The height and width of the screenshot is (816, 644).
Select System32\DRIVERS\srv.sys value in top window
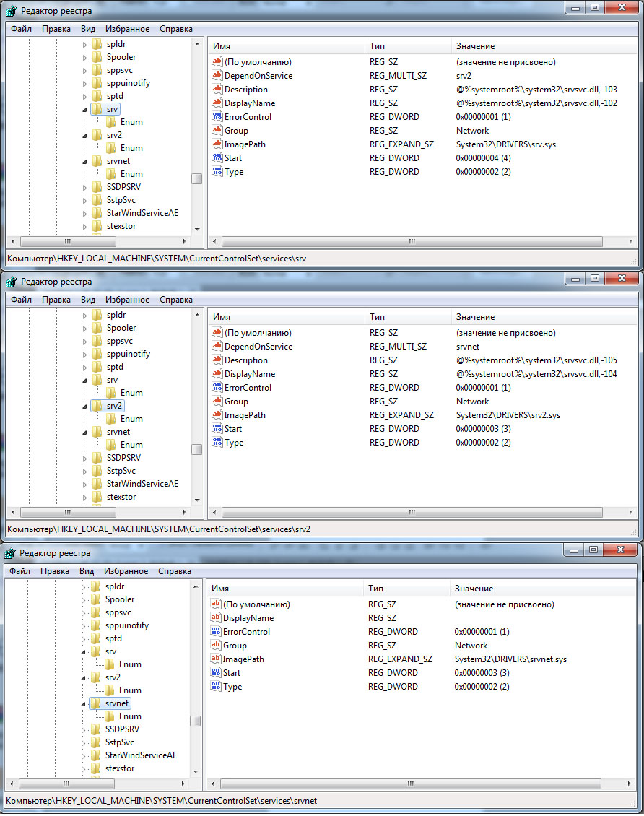[505, 144]
